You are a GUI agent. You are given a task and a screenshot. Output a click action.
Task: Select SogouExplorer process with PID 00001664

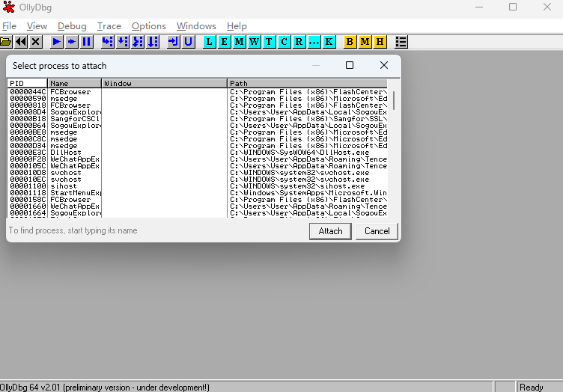(x=198, y=213)
